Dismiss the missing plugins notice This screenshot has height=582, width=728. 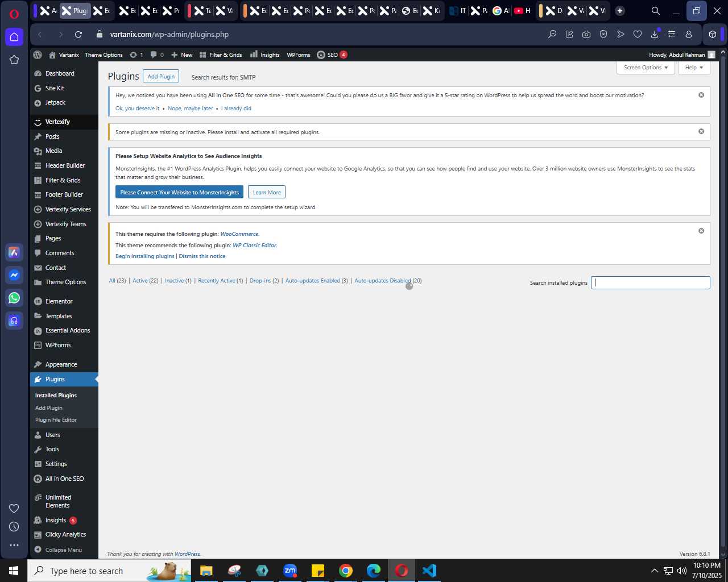tap(701, 131)
